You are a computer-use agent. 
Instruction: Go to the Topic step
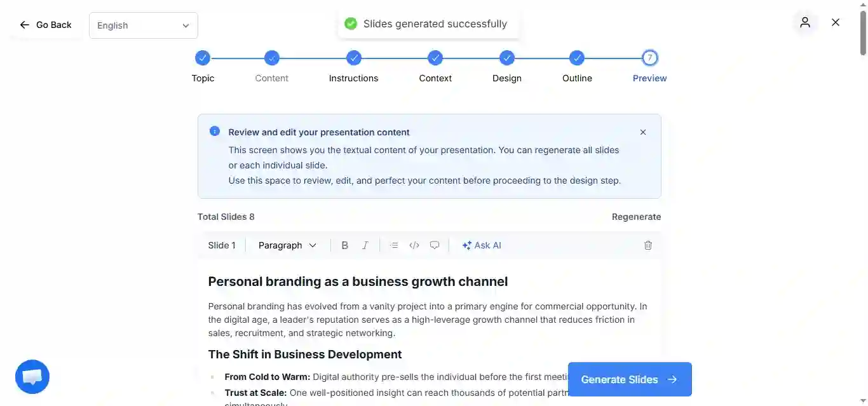203,67
